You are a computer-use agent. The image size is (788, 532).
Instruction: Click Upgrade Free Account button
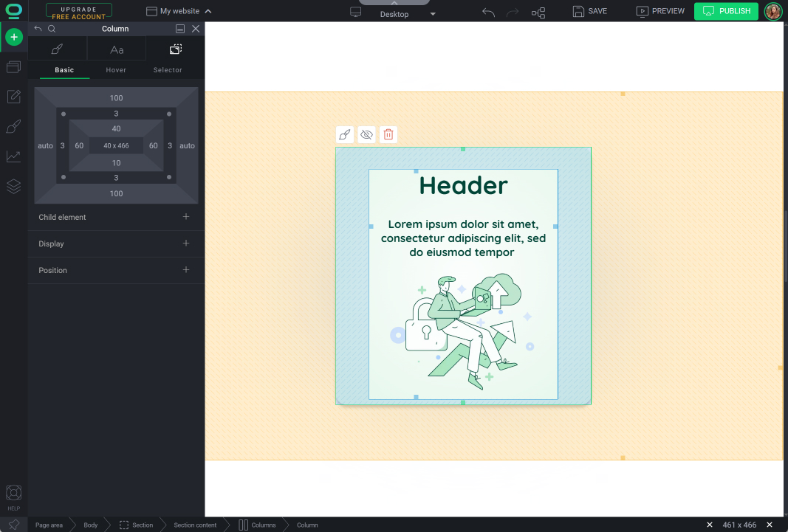pos(79,11)
